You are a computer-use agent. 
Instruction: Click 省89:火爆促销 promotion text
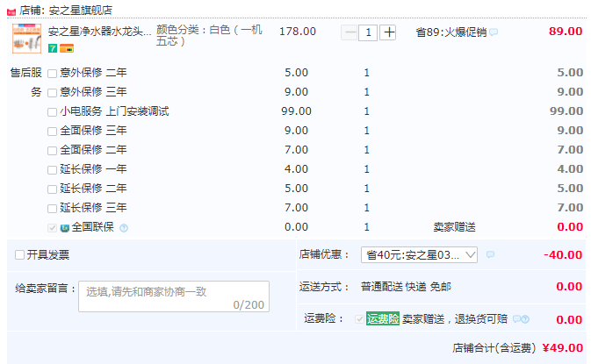451,32
